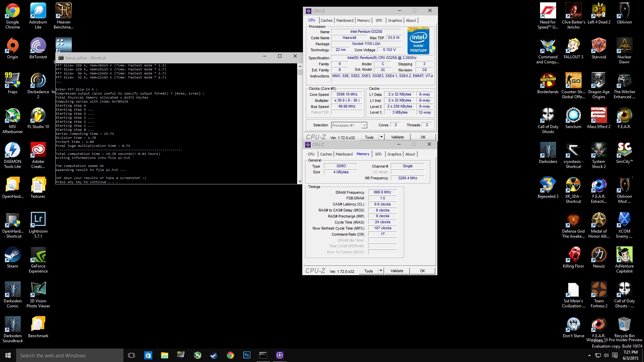Launch Heaven Benchmark desktop icon

63,16
